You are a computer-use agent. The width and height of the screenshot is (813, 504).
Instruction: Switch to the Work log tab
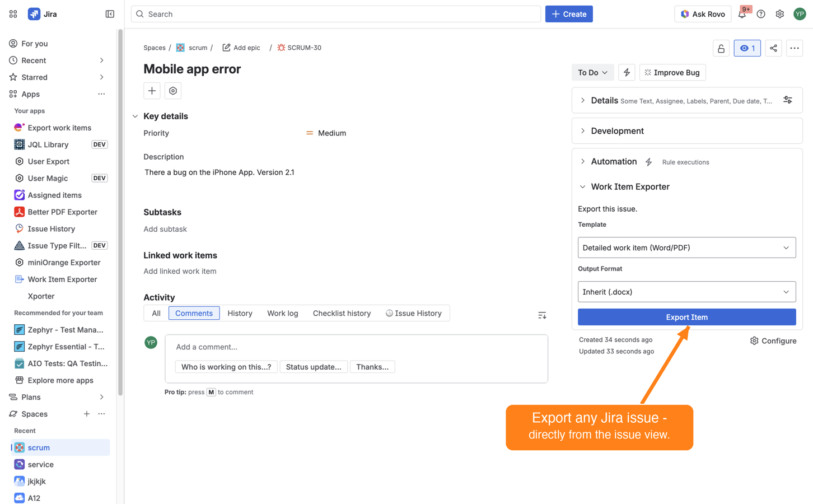coord(282,313)
